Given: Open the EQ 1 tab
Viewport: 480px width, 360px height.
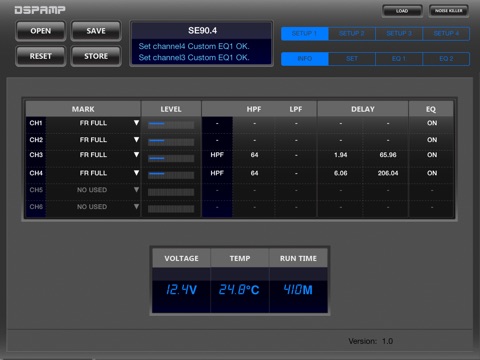Looking at the screenshot, I should 399,59.
